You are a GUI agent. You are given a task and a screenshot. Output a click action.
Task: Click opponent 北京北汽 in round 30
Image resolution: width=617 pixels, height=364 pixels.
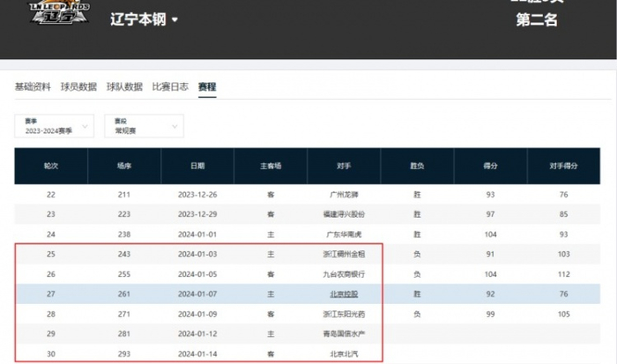(344, 353)
